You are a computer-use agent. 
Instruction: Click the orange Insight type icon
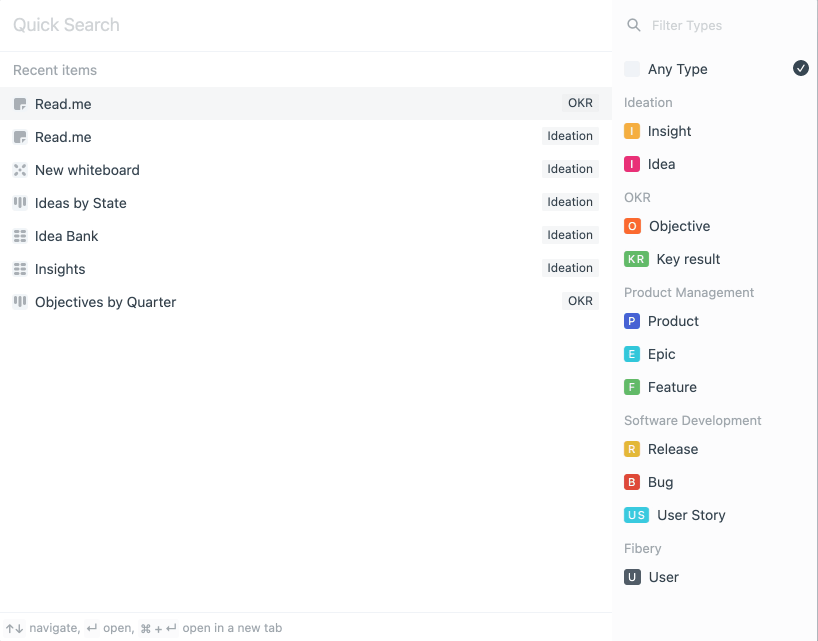632,131
